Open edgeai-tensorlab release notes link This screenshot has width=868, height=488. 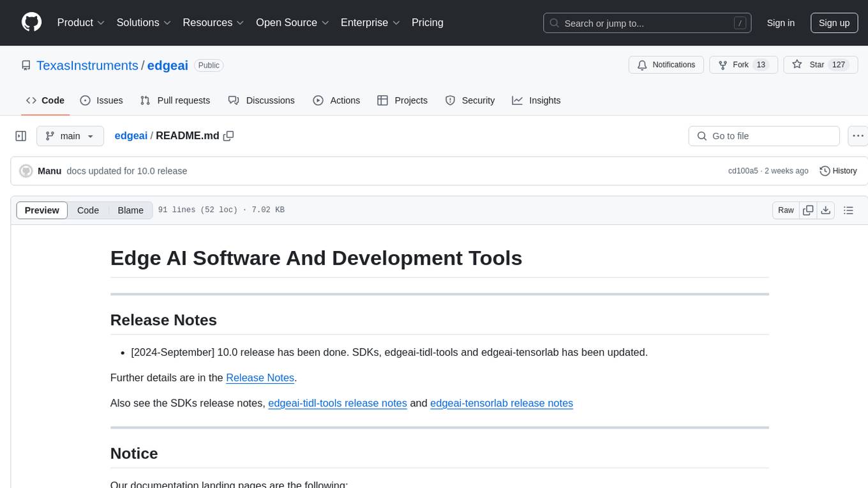point(502,403)
